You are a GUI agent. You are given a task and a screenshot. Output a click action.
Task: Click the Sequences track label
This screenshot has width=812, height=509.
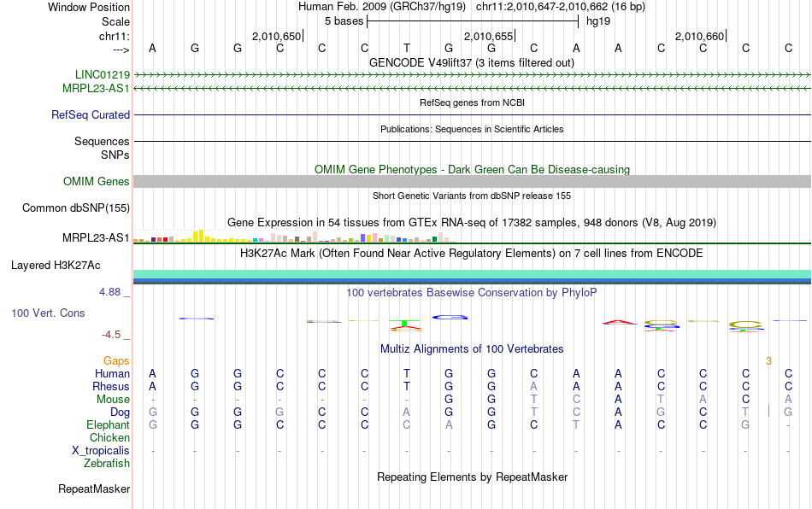click(102, 141)
